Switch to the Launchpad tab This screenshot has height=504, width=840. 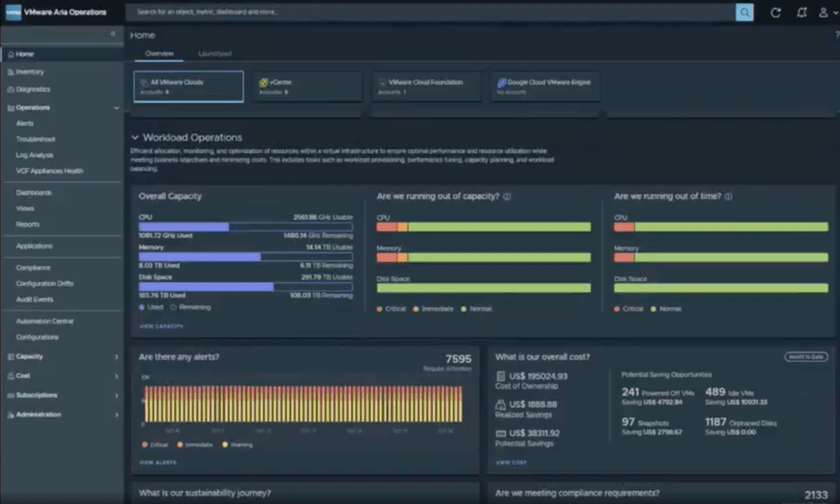(214, 54)
